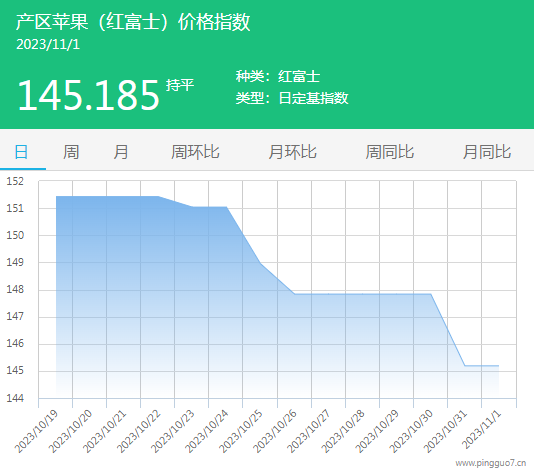Select the 日 daily tab

pos(21,152)
